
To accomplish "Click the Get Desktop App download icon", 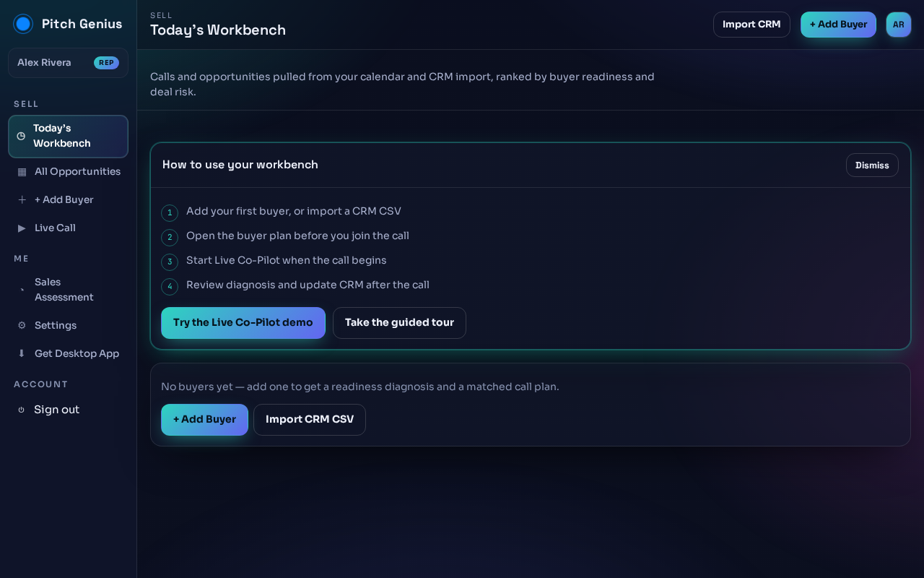I will pyautogui.click(x=22, y=354).
